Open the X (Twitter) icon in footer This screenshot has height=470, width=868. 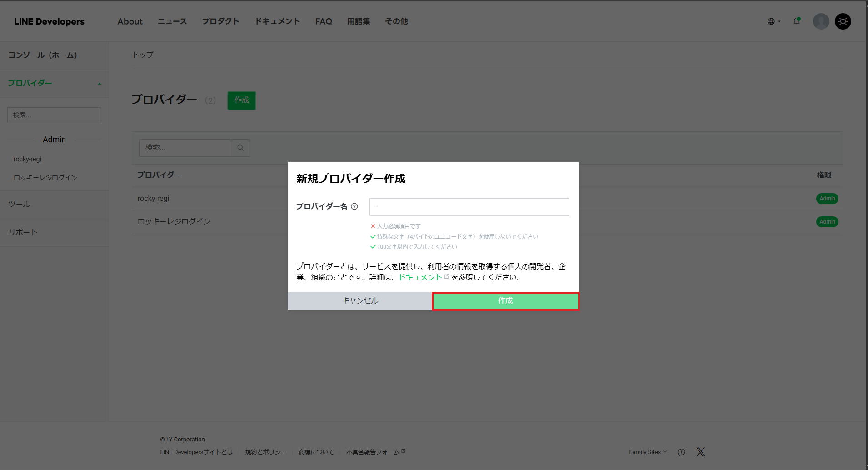(x=701, y=452)
